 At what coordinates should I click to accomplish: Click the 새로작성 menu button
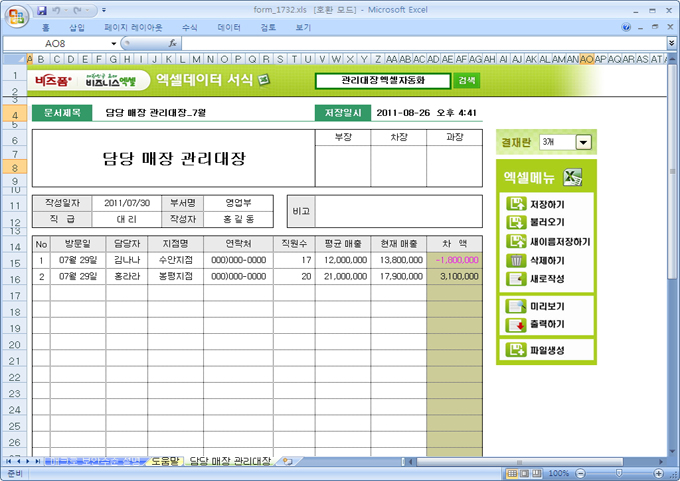(536, 278)
